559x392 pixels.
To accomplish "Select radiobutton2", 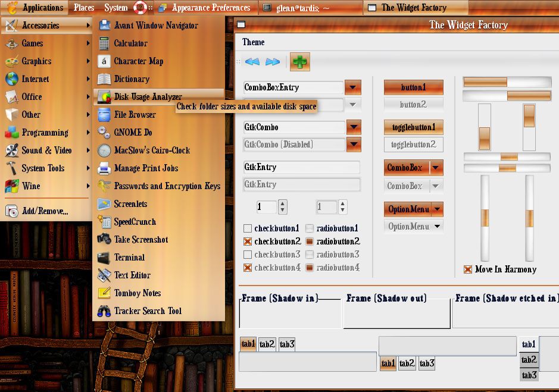I will pyautogui.click(x=310, y=242).
